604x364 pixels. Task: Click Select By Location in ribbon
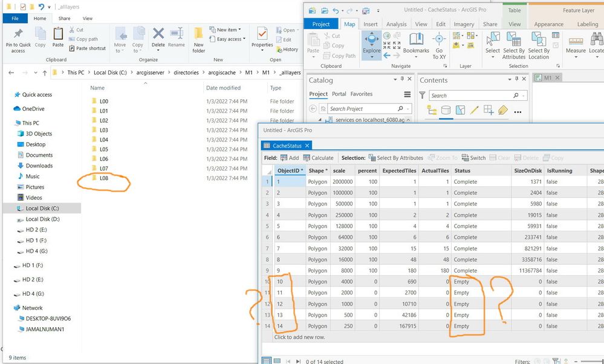point(539,45)
